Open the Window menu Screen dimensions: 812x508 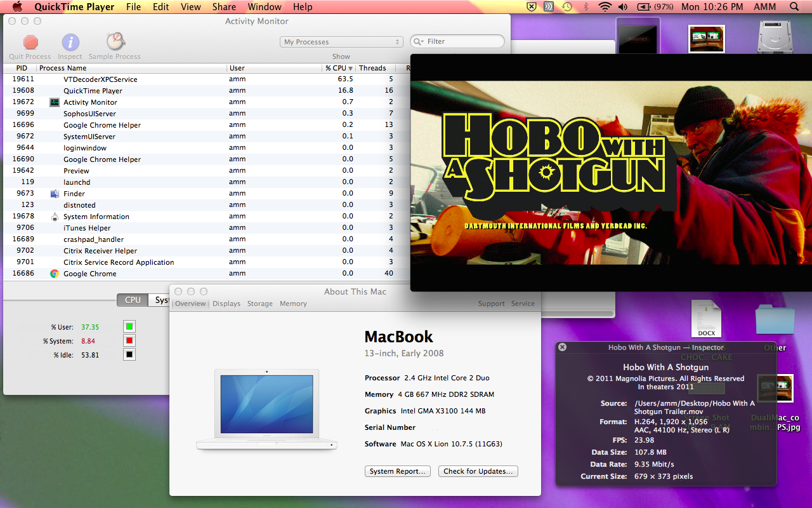(265, 7)
